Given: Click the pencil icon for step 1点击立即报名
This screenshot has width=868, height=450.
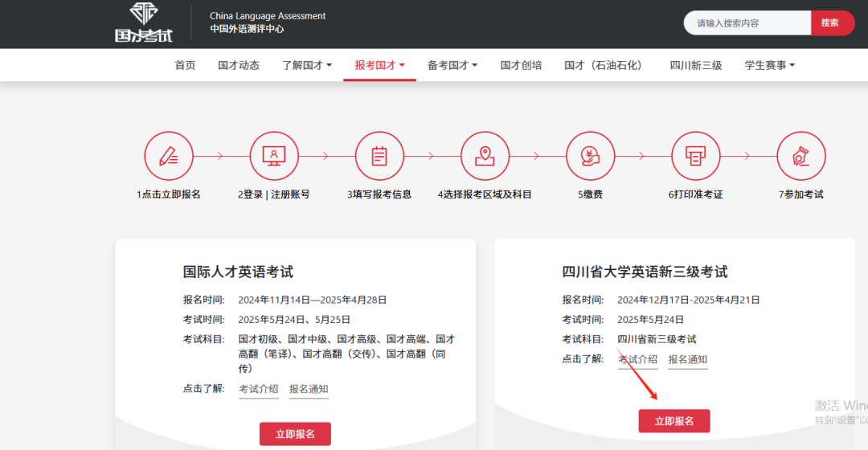Looking at the screenshot, I should point(169,156).
